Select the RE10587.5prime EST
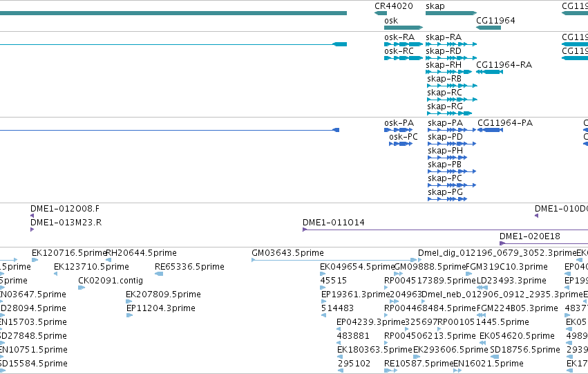 coord(390,371)
